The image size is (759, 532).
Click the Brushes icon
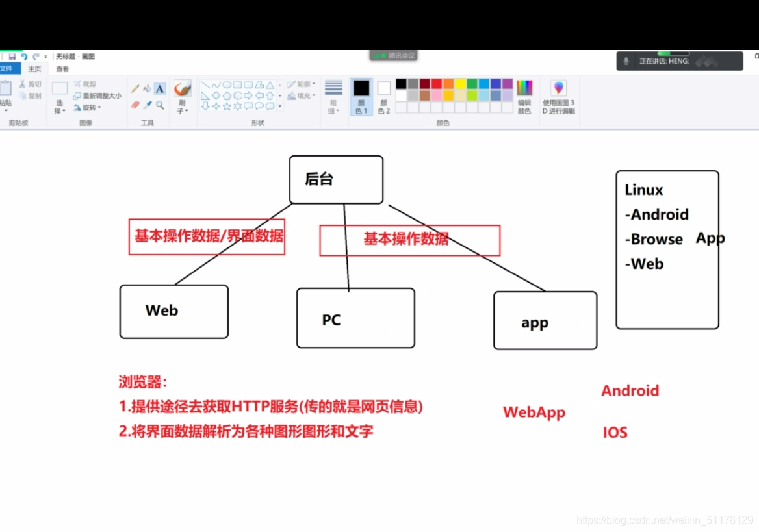(x=183, y=88)
